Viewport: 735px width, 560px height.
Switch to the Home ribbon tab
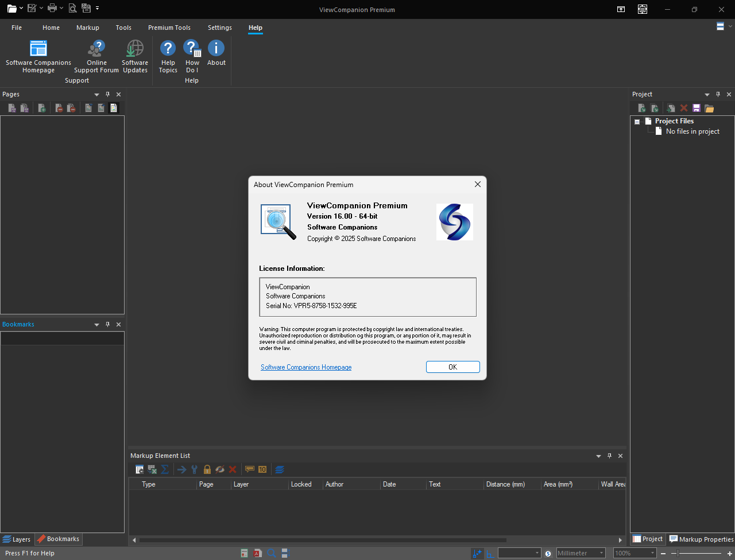tap(51, 28)
